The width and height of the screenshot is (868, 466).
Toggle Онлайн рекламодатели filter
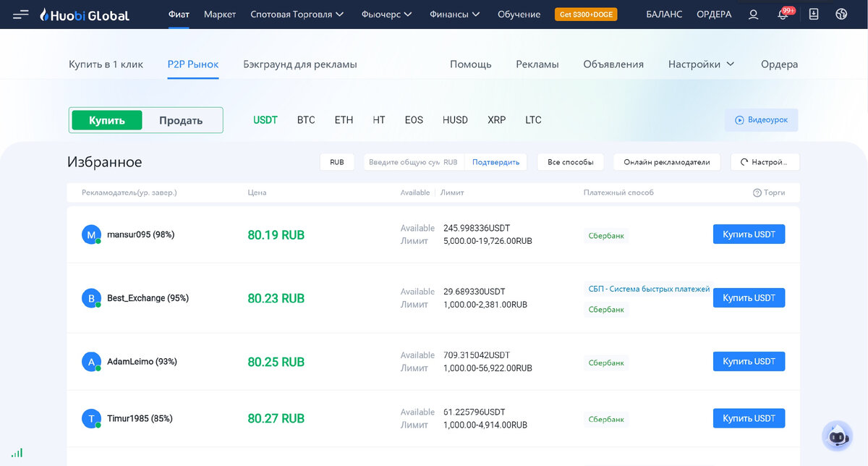(667, 162)
